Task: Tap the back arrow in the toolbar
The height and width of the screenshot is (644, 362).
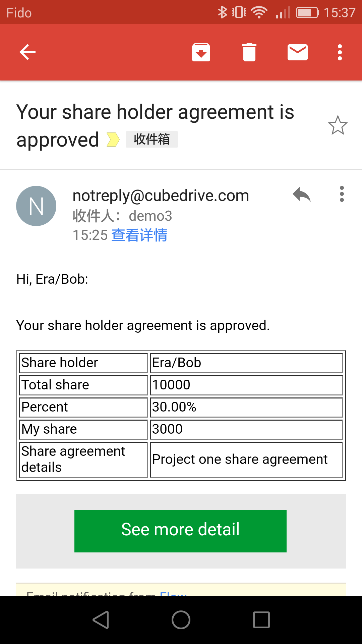Action: click(27, 52)
